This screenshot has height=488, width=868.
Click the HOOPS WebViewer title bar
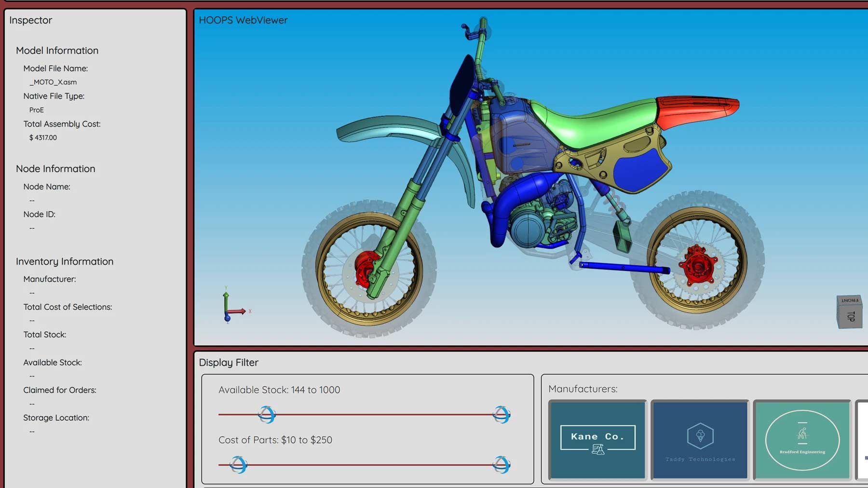[x=242, y=20]
